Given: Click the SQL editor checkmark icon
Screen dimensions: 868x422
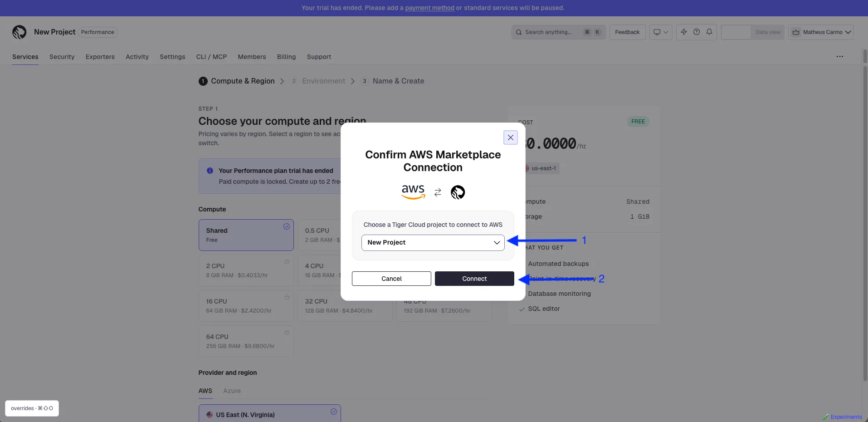Looking at the screenshot, I should (522, 309).
